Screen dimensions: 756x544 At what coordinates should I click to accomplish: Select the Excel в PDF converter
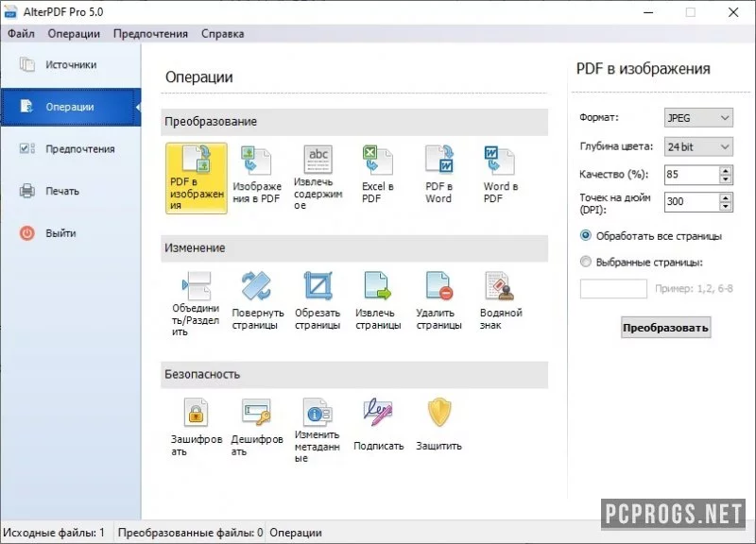[377, 175]
